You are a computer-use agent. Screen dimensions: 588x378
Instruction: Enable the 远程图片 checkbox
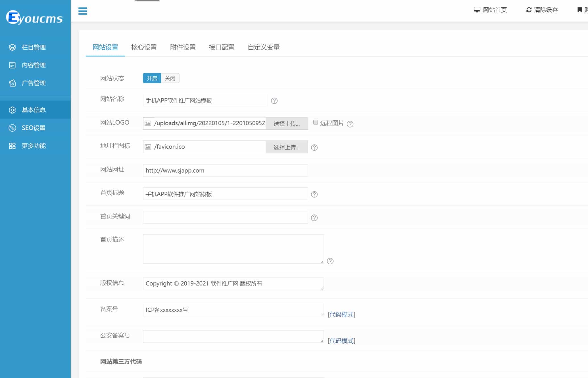(316, 122)
